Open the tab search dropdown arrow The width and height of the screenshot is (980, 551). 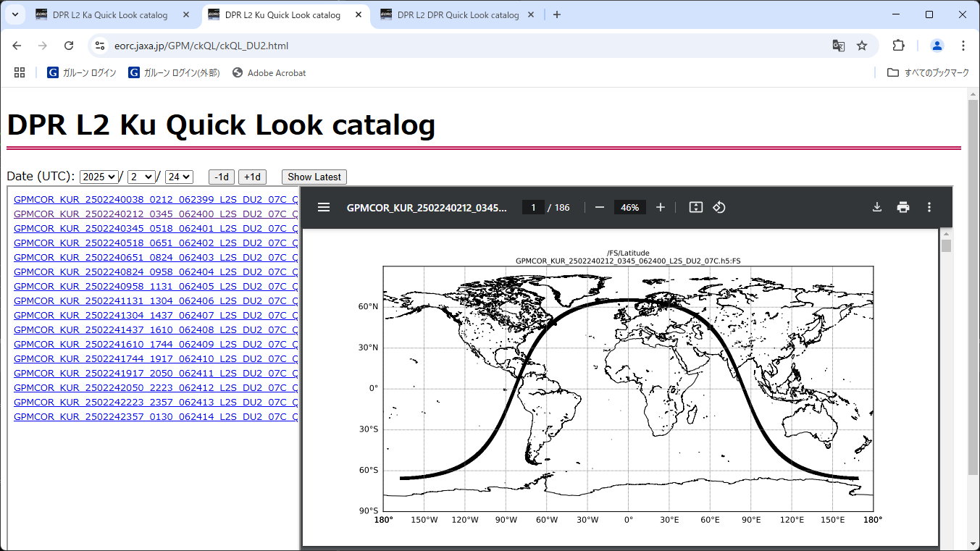coord(14,14)
